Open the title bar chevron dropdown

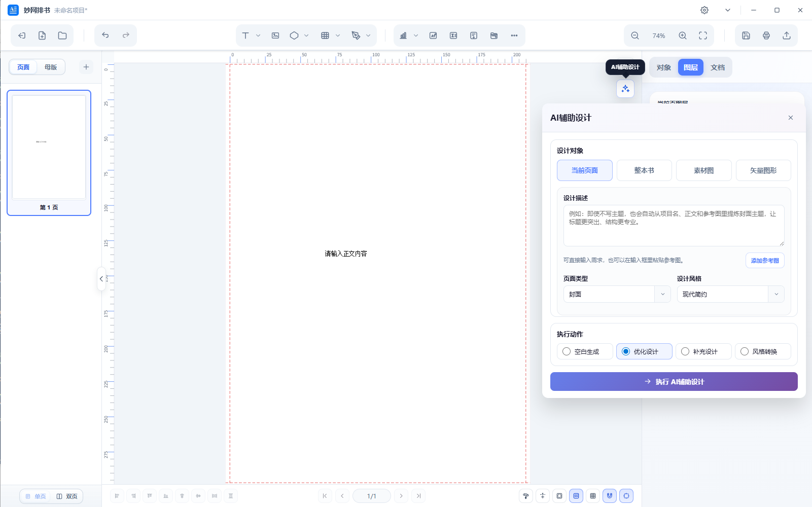[728, 10]
